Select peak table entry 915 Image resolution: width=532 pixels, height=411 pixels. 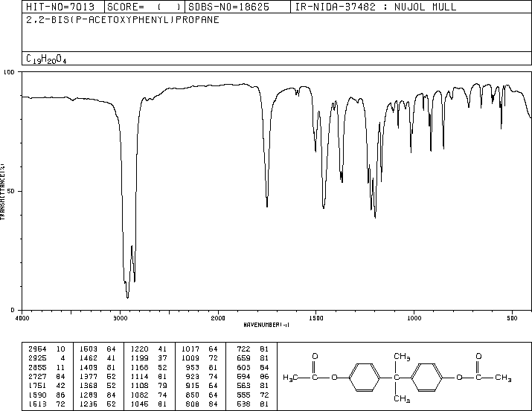point(193,386)
